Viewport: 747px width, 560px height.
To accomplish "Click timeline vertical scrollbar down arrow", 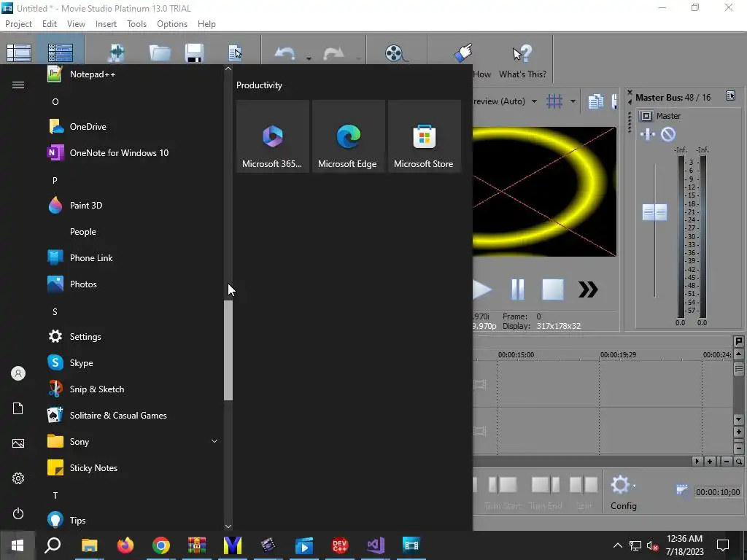I will [738, 419].
